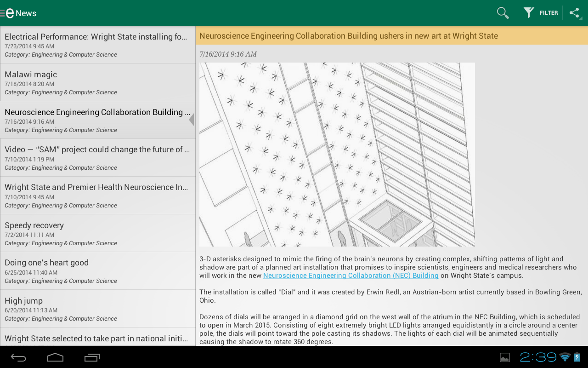Open the Neuroscience Engineering Collaboration (NEC) Building link
Image resolution: width=588 pixels, height=368 pixels.
coord(351,276)
